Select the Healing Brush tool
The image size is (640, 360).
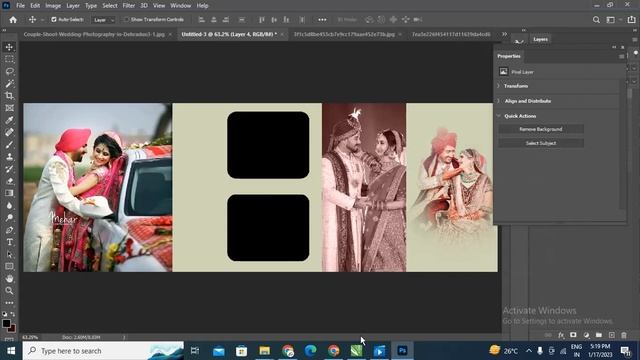tap(9, 132)
